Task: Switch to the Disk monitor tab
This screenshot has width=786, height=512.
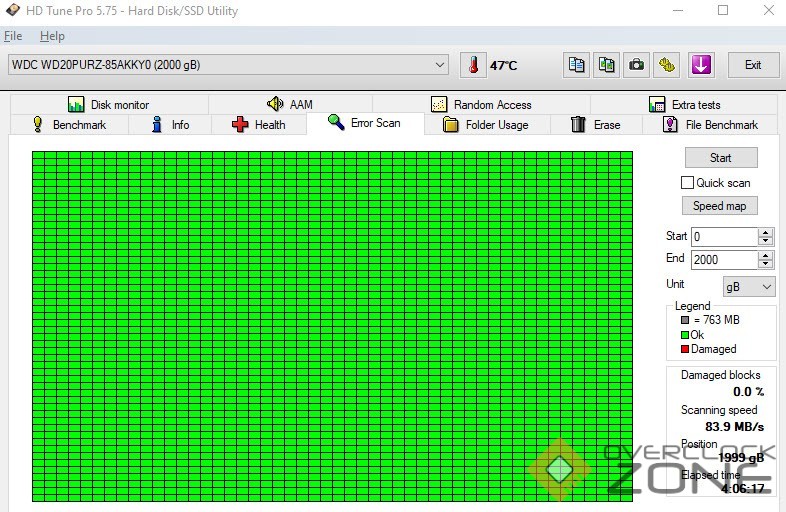Action: point(109,104)
